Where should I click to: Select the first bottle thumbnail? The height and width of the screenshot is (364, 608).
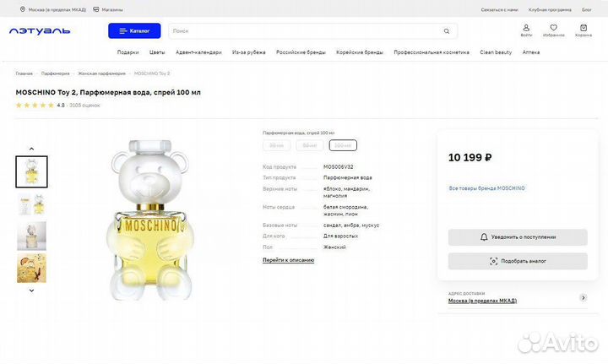point(31,171)
